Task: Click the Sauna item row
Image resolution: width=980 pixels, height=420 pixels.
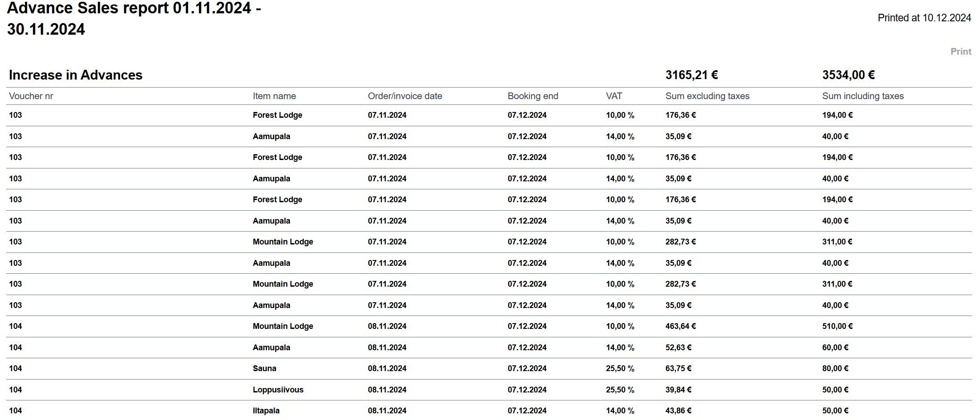Action: click(264, 368)
